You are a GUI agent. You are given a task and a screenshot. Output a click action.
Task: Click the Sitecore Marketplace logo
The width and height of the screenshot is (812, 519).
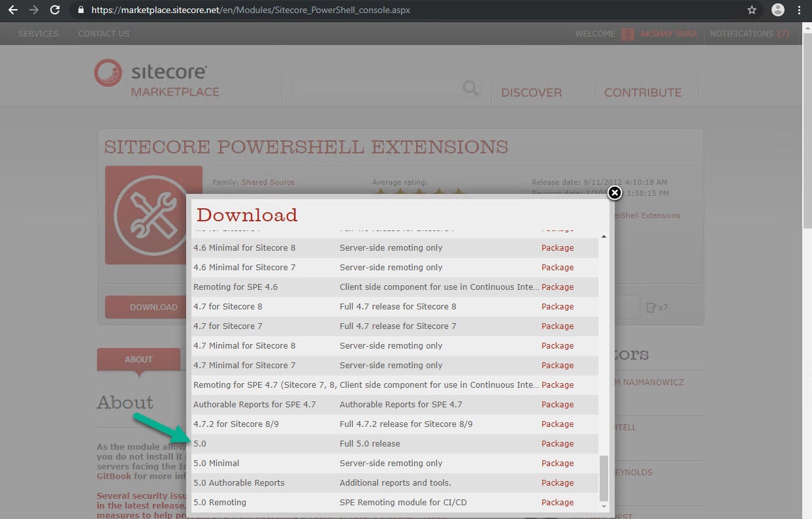(157, 78)
